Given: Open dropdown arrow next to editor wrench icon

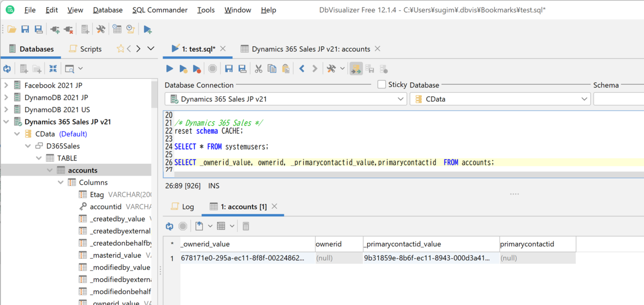Looking at the screenshot, I should pos(342,69).
